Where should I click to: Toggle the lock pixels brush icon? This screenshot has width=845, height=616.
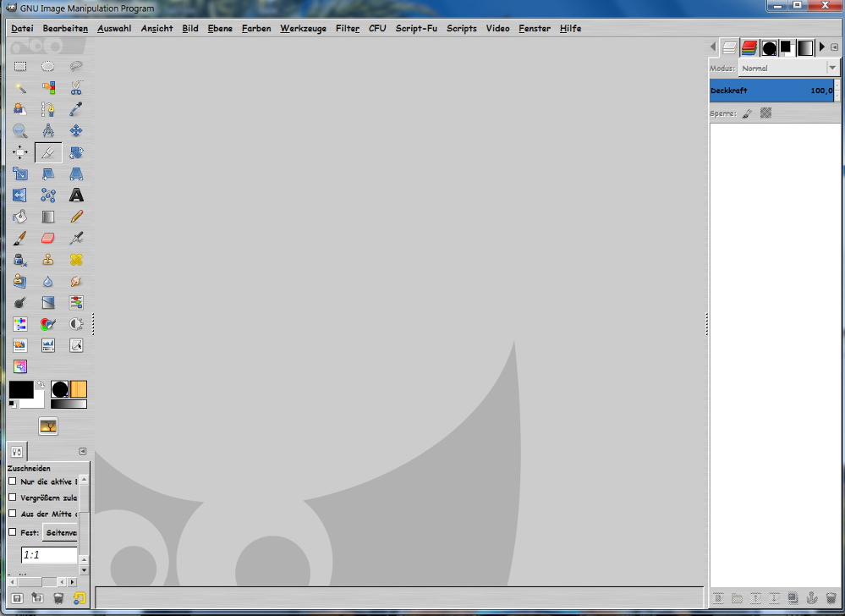pos(747,113)
